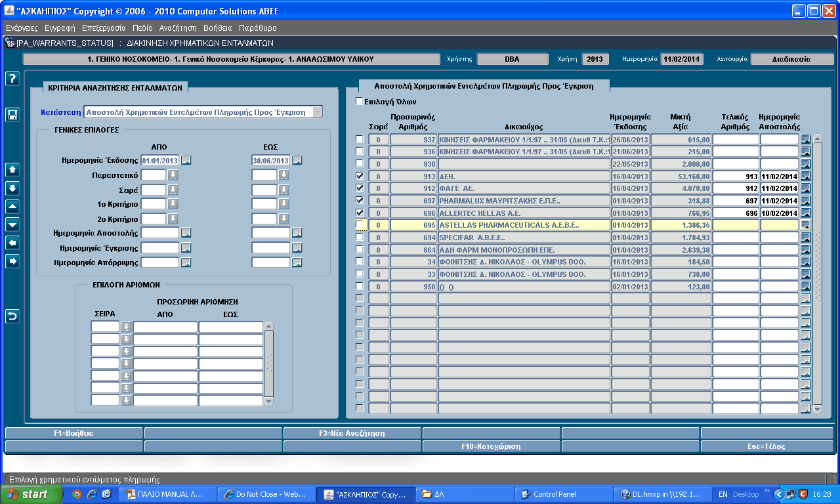The height and width of the screenshot is (504, 840).
Task: Open the Κατάσταση status dropdown
Action: point(318,112)
